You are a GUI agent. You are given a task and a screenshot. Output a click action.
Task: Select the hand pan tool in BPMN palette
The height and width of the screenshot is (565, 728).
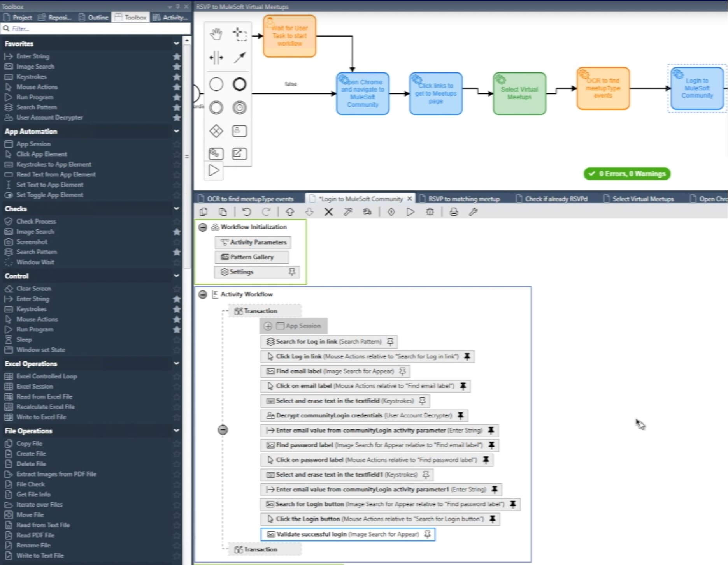click(x=216, y=34)
